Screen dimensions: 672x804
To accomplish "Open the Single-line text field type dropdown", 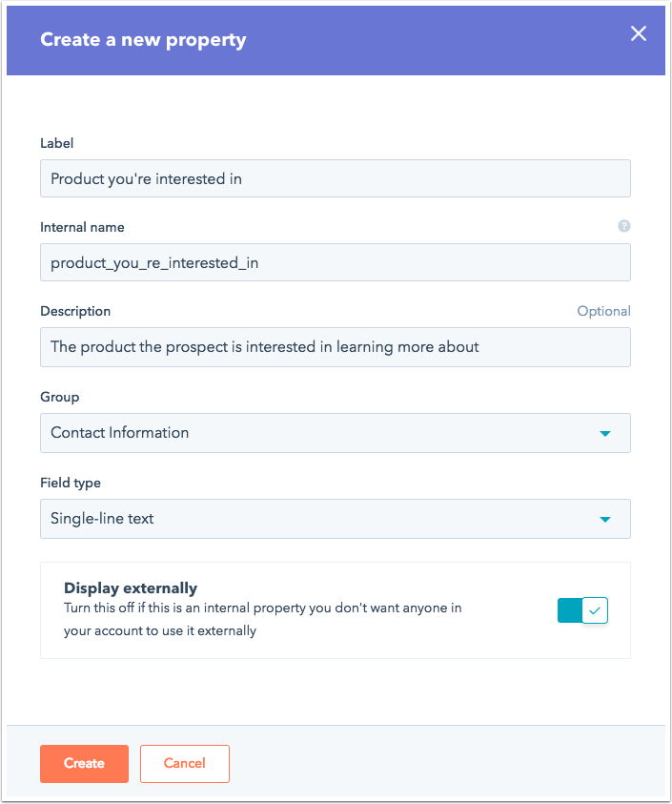I will point(336,519).
